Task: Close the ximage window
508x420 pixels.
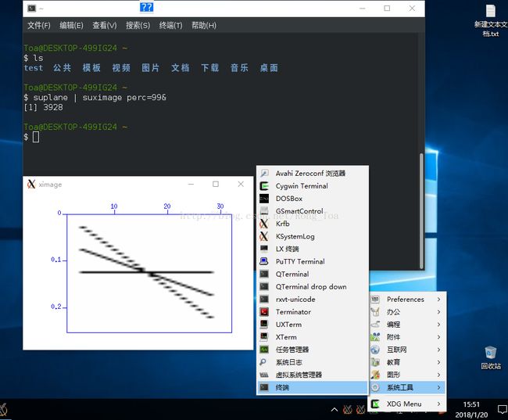Action: click(x=241, y=185)
